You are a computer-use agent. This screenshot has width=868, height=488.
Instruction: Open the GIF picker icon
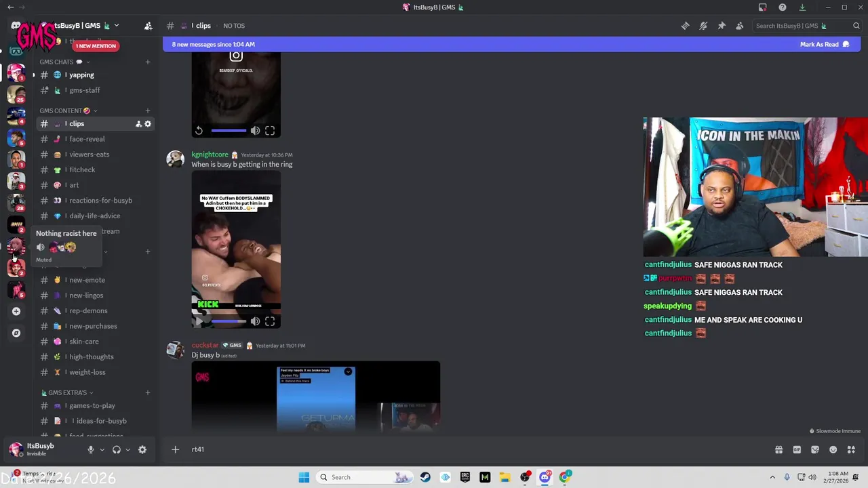click(797, 449)
